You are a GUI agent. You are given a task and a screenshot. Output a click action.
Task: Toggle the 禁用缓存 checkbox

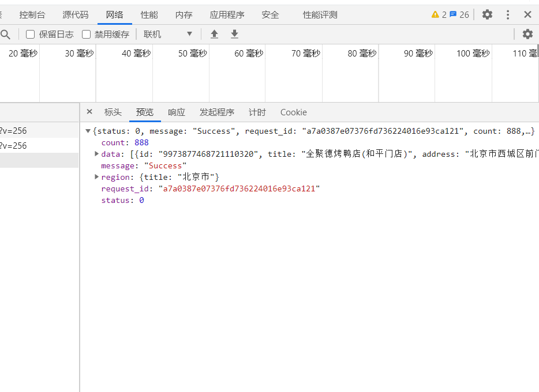point(87,35)
